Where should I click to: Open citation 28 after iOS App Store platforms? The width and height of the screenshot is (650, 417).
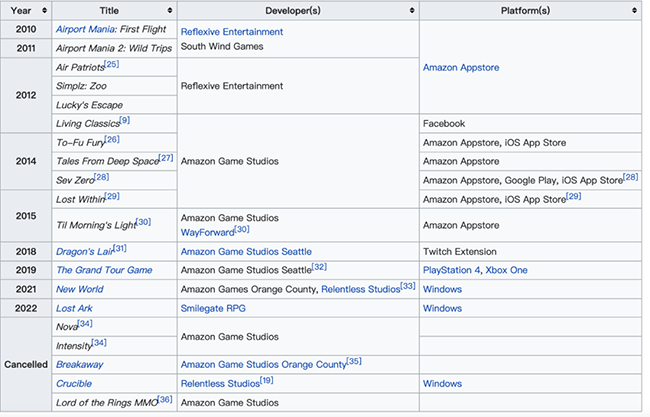[631, 177]
